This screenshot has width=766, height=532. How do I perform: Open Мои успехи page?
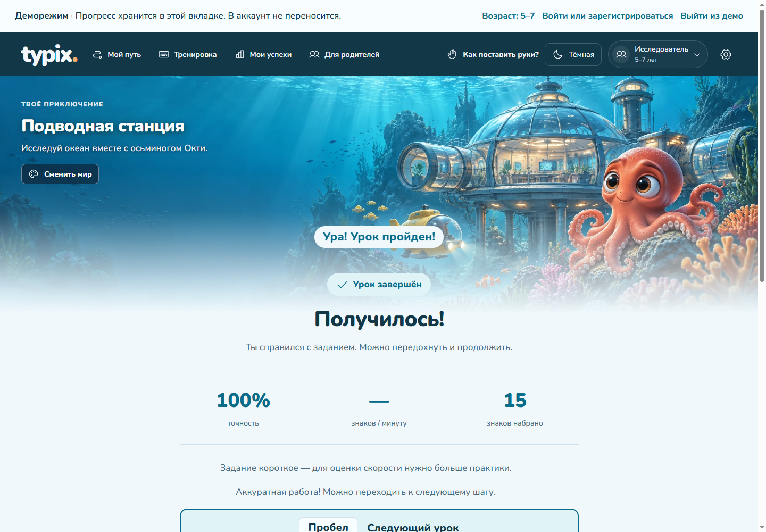coord(263,54)
